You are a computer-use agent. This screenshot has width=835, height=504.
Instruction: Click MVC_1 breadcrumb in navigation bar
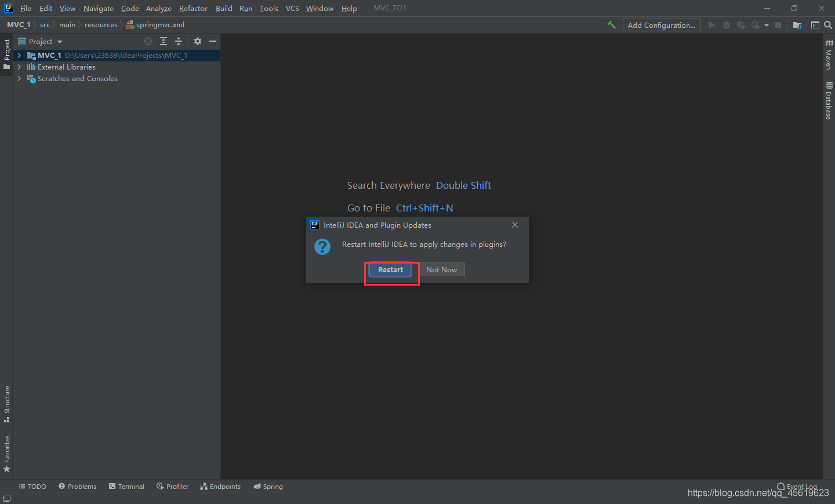[x=19, y=25]
